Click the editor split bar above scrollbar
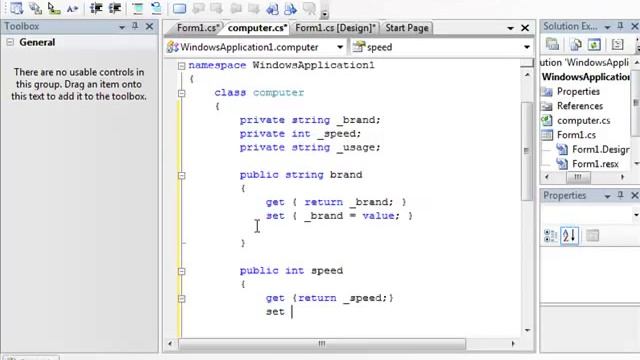 [527, 62]
